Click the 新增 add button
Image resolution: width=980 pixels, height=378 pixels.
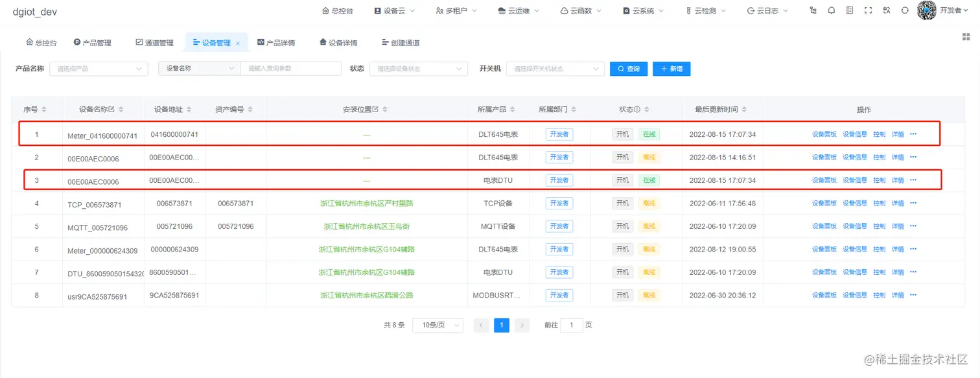click(671, 69)
